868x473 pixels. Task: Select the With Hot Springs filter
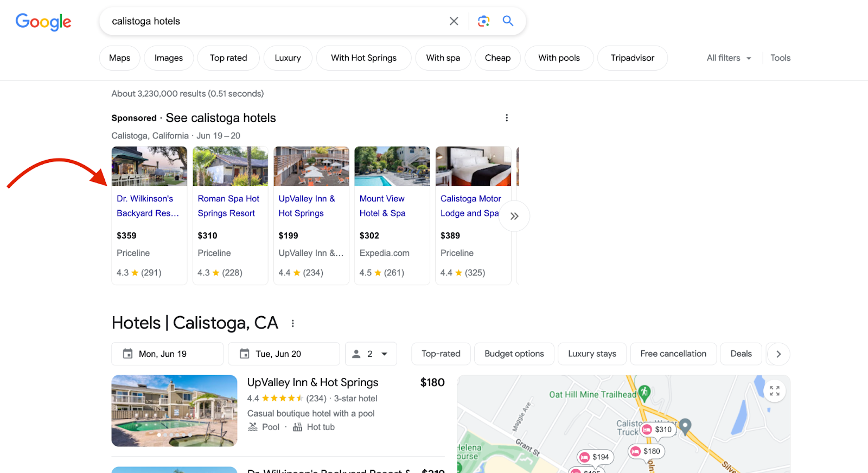(363, 58)
